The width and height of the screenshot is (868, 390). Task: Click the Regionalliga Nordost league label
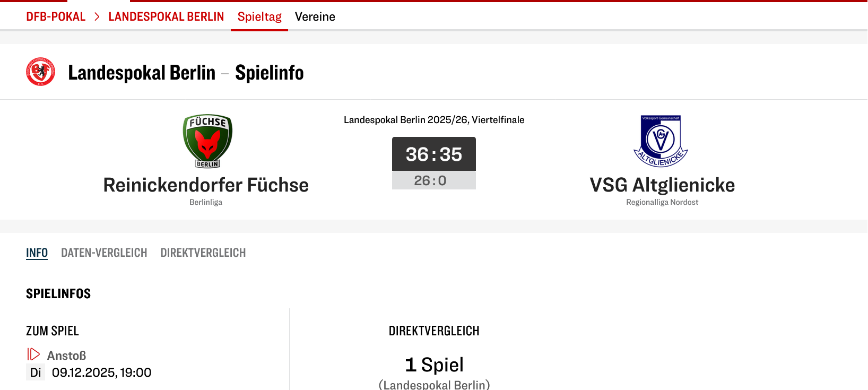click(x=662, y=202)
